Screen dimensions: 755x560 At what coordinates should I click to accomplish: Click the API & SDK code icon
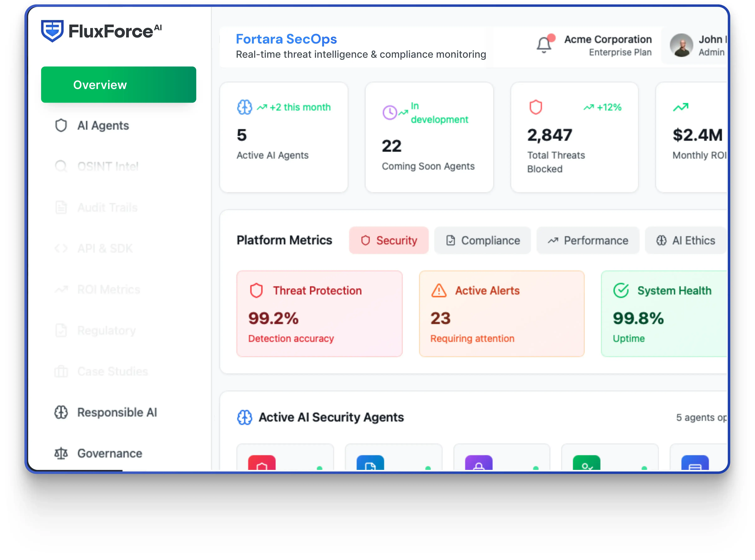(61, 249)
